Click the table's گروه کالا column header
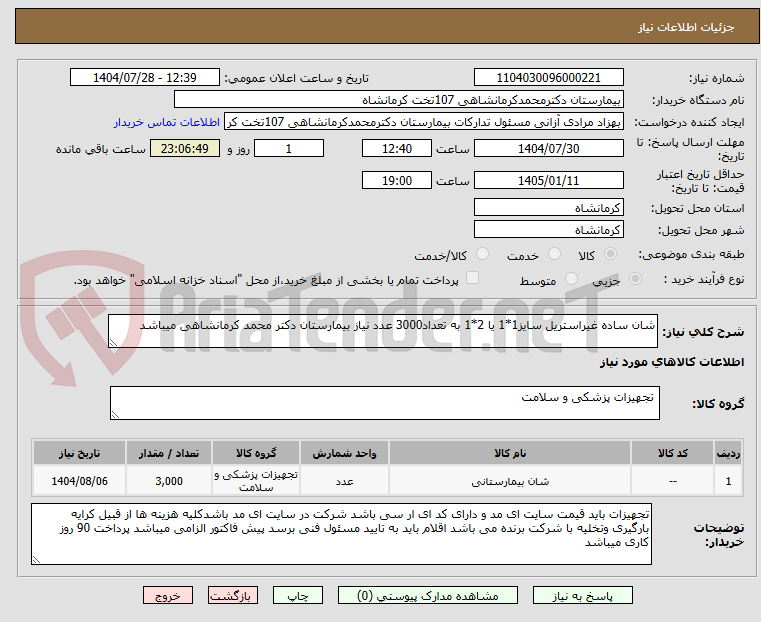The image size is (761, 622). coord(256,453)
